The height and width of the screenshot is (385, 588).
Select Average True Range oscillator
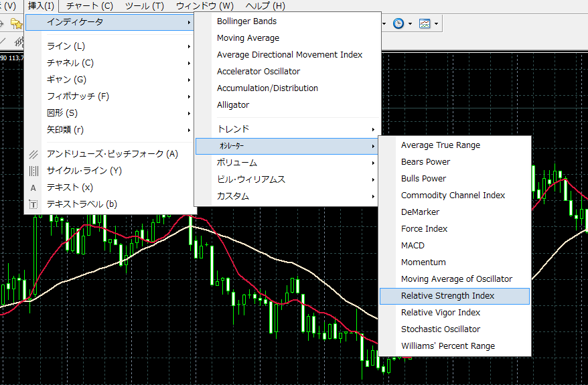455,145
